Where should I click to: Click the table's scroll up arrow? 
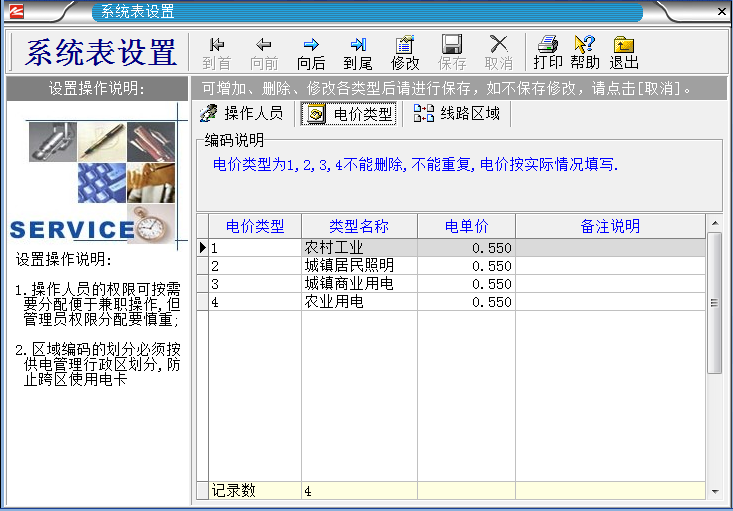tap(714, 221)
